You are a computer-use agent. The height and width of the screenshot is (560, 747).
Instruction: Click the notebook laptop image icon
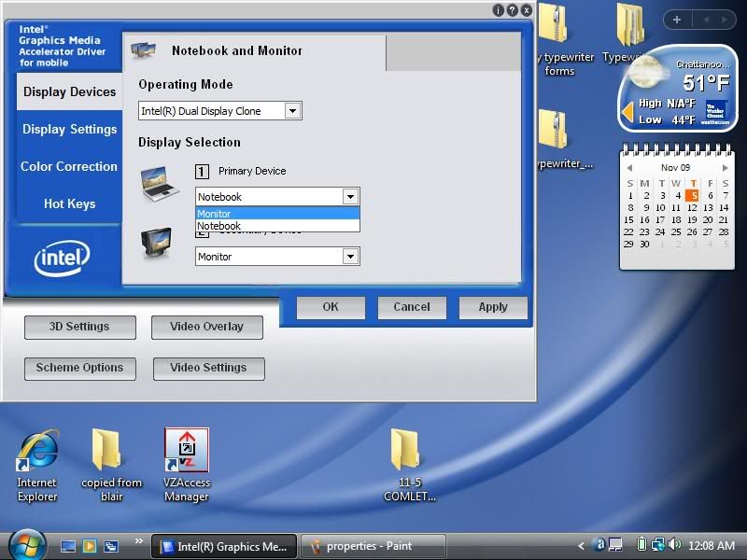(x=160, y=184)
